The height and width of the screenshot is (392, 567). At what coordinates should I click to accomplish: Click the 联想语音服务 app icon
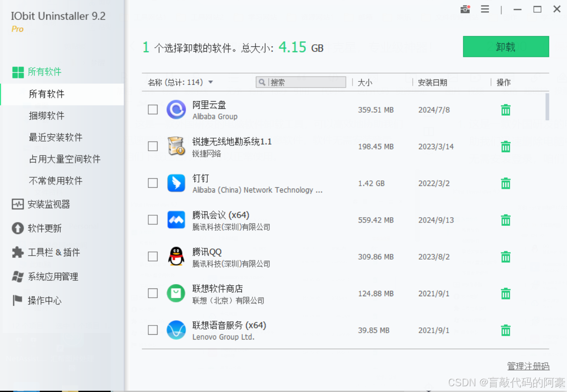tap(176, 330)
